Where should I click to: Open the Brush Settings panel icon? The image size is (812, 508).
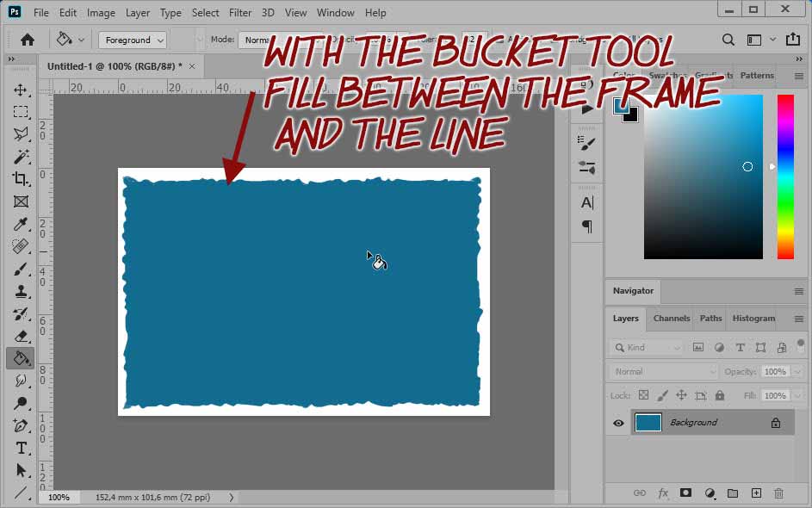click(586, 143)
